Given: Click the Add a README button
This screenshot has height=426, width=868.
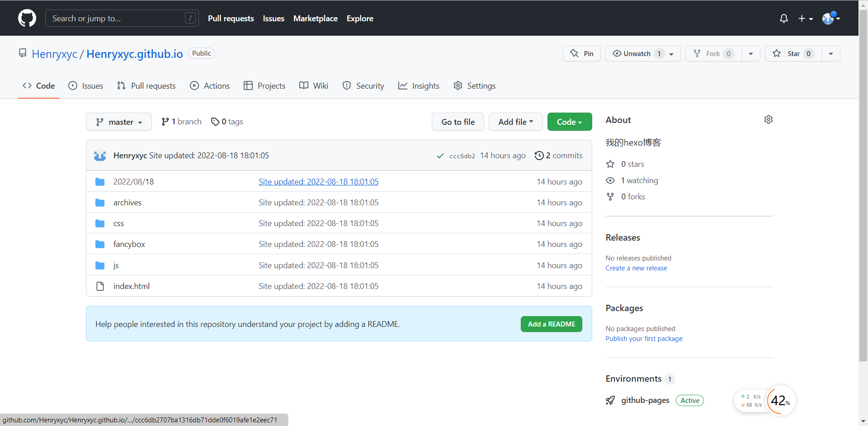Looking at the screenshot, I should pos(551,324).
